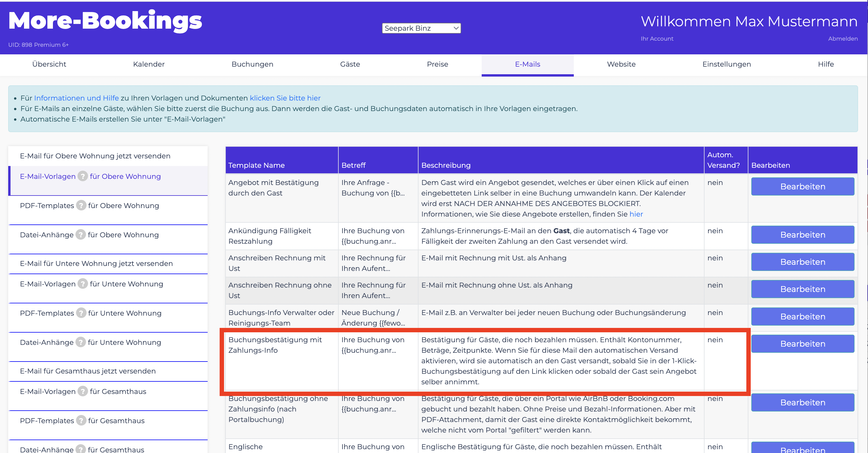Edit Ankündigung Fälligkeit Restzahlung template
This screenshot has height=453, width=868.
pyautogui.click(x=802, y=235)
